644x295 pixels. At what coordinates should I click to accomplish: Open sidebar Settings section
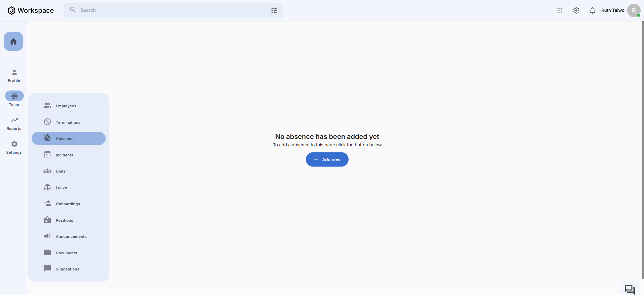pyautogui.click(x=14, y=148)
